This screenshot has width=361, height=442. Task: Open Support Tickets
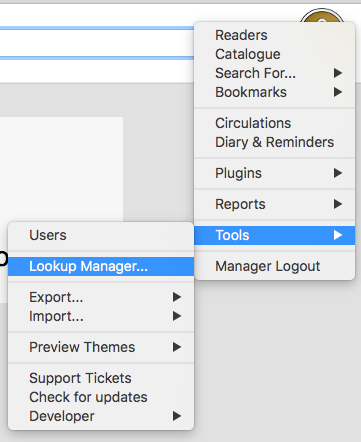click(x=101, y=378)
